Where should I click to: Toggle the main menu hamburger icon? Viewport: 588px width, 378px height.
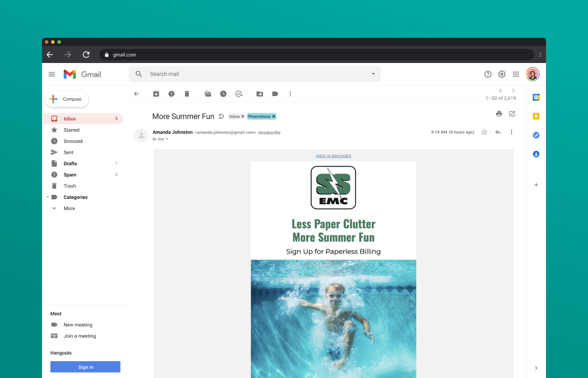coord(52,75)
